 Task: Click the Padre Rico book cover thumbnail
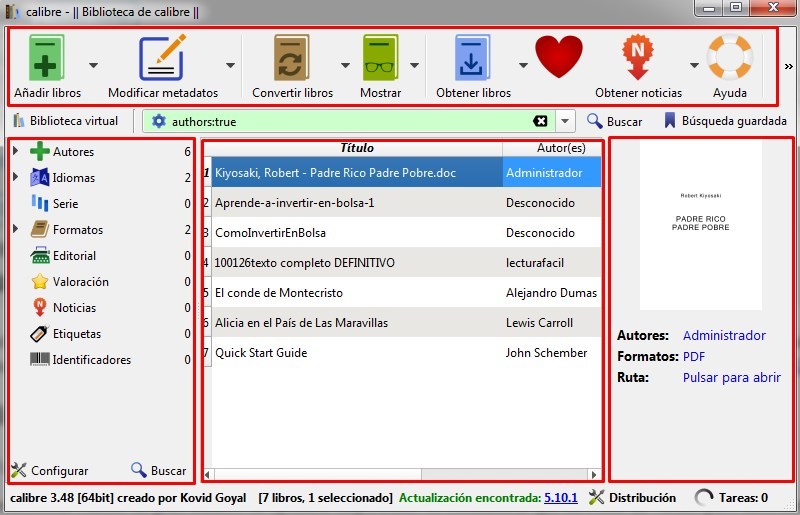point(700,224)
